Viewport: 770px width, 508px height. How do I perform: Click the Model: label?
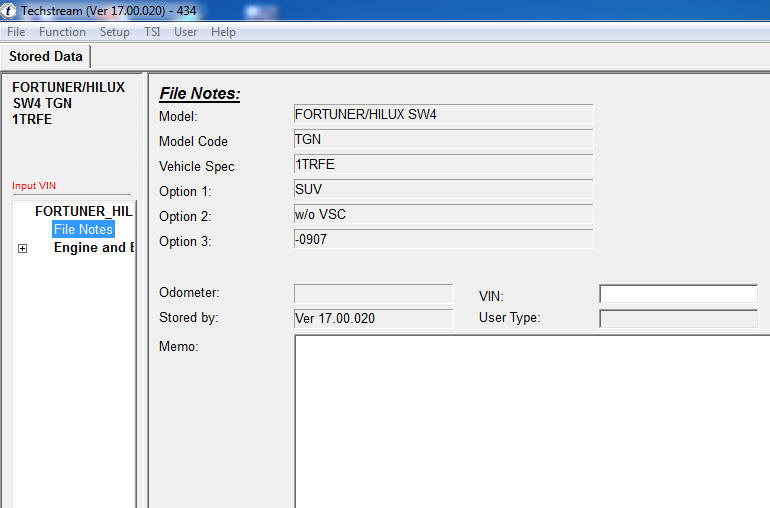click(178, 116)
